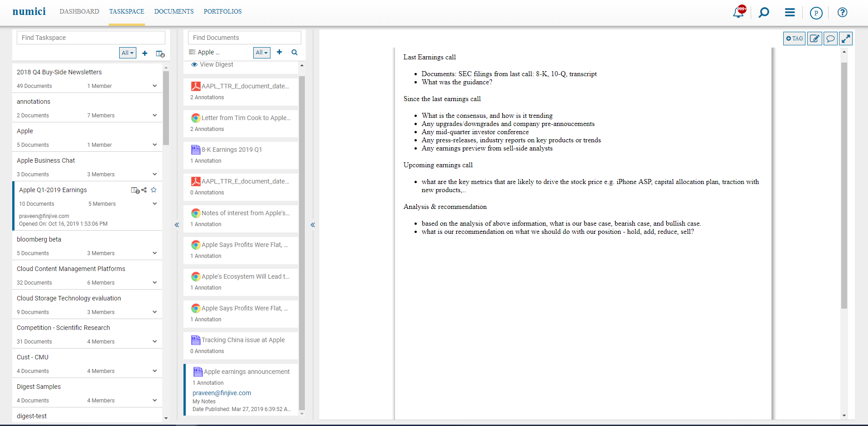
Task: Collapse taskspace panel double-arrow
Action: (177, 225)
